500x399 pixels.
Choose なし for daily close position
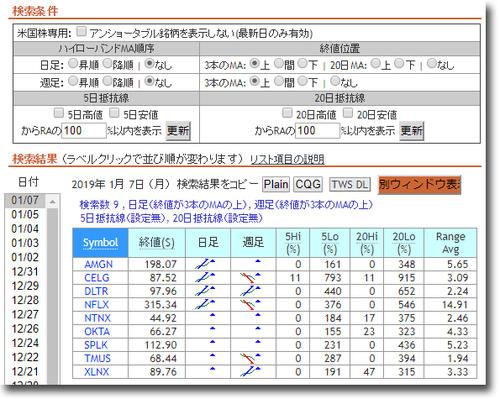pyautogui.click(x=432, y=63)
